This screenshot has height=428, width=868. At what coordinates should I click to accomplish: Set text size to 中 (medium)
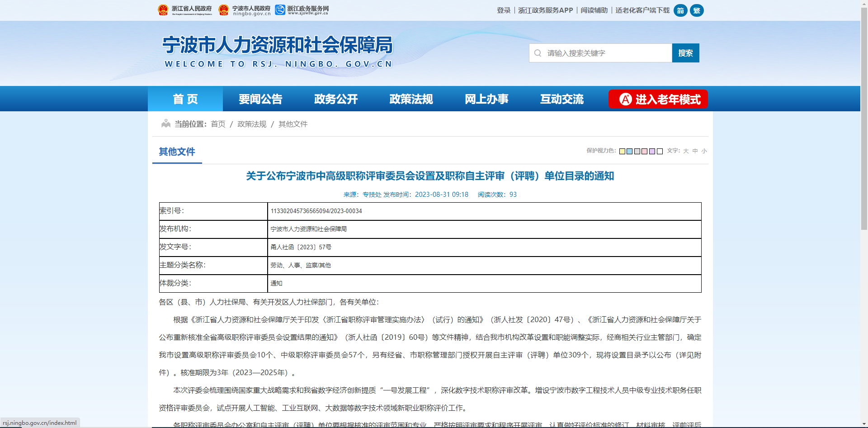[695, 151]
